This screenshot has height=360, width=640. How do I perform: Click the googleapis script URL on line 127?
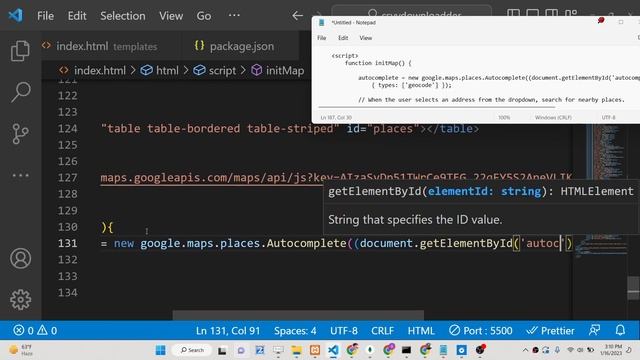[x=336, y=178]
